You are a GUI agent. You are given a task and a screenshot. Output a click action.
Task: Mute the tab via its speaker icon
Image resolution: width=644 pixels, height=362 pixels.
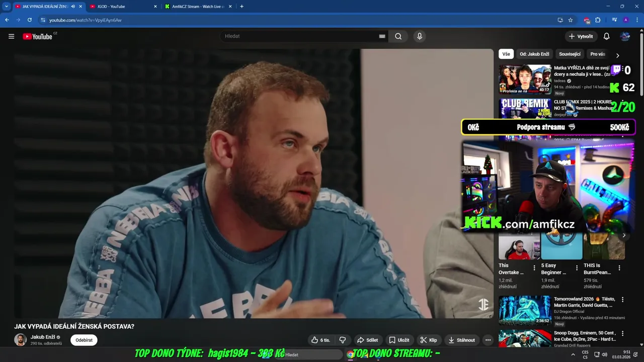[73, 7]
